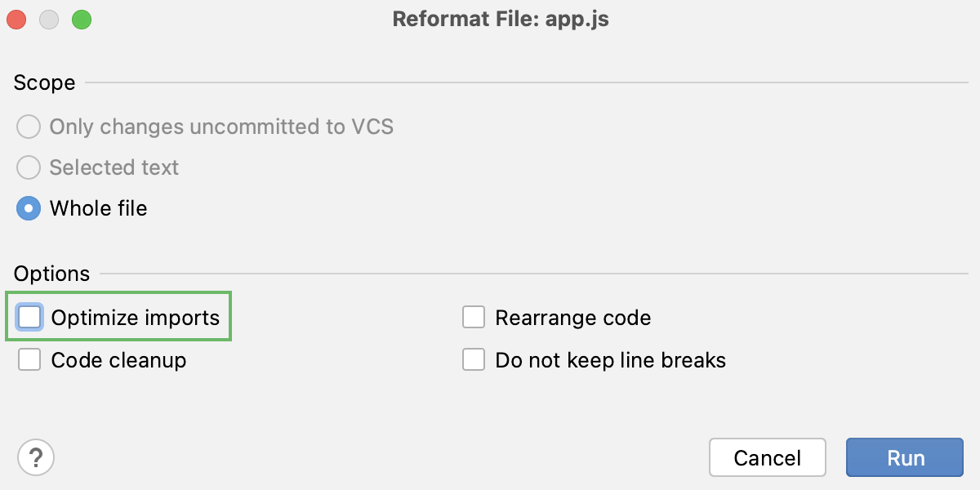980x490 pixels.
Task: Enable Do not keep line breaks
Action: [x=474, y=359]
